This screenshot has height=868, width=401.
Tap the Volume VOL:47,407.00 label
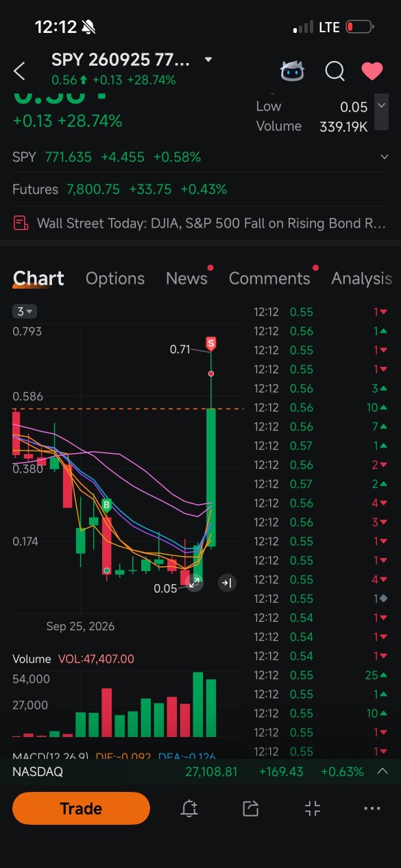73,659
